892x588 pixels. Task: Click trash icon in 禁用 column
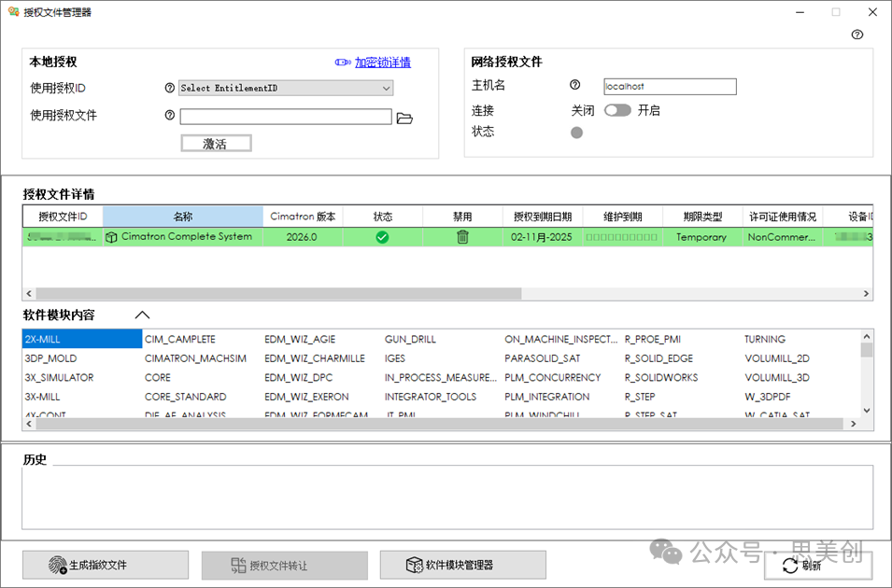point(462,236)
